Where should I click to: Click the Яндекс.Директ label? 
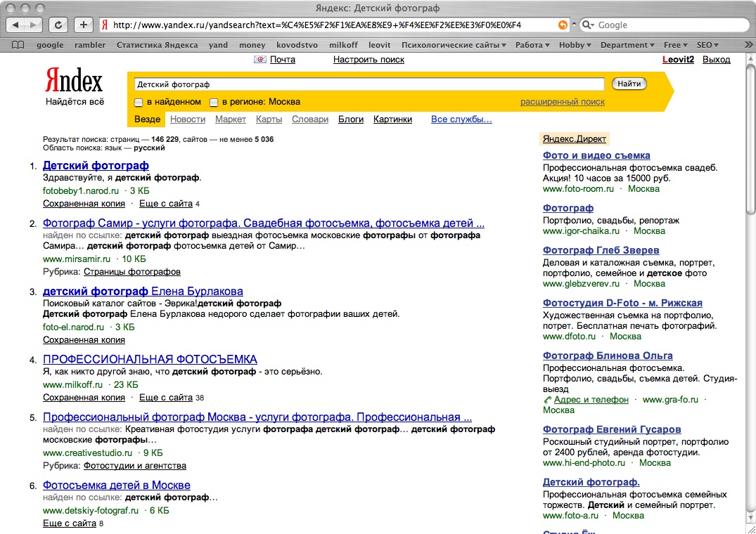pos(575,138)
